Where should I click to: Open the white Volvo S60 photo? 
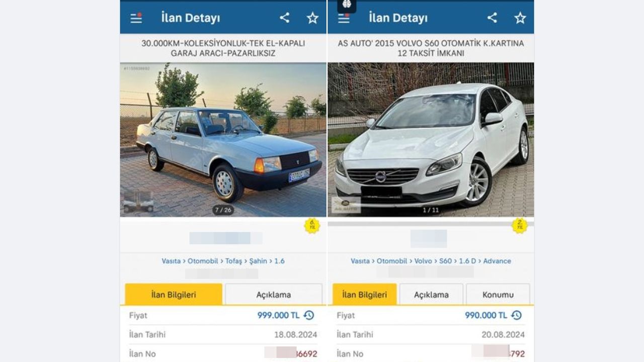tap(431, 140)
